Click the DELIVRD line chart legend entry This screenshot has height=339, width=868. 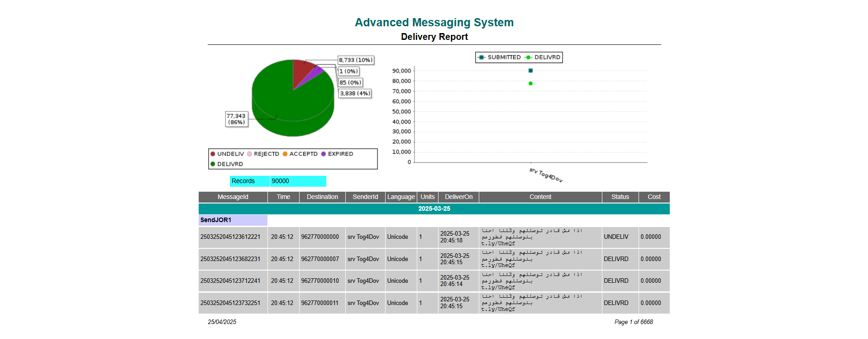[543, 58]
